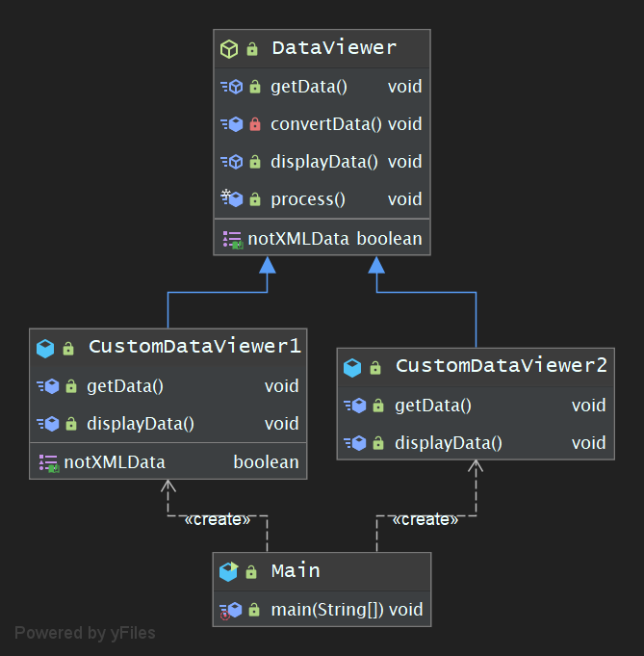
Task: Select the CustomDataViewer1 class title
Action: point(194,346)
